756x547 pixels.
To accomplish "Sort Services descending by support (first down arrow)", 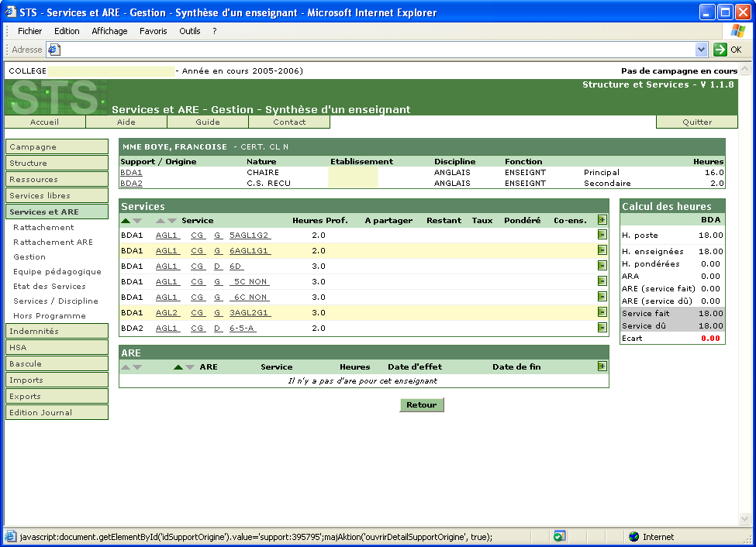I will 137,221.
